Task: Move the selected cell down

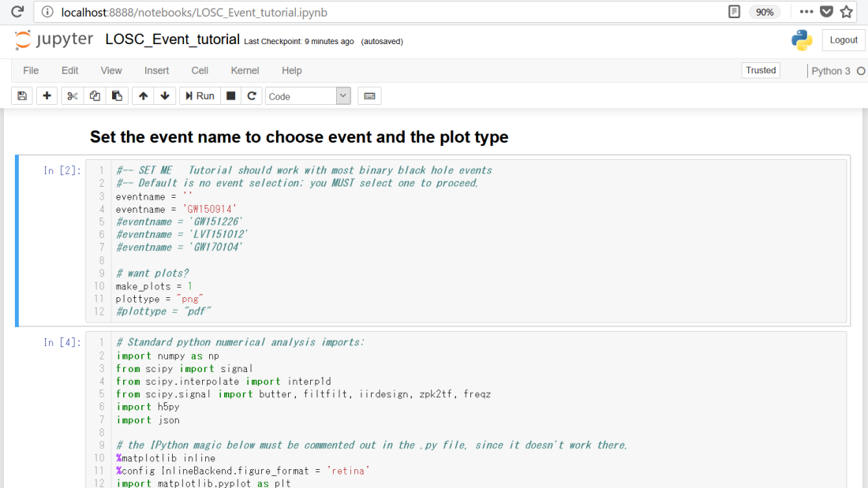Action: [165, 96]
